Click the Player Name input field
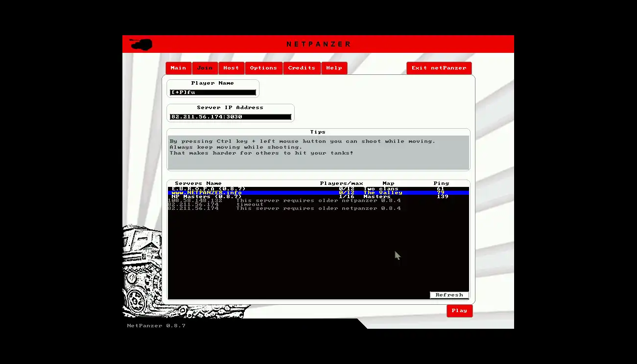Viewport: 637px width, 364px height. click(213, 92)
